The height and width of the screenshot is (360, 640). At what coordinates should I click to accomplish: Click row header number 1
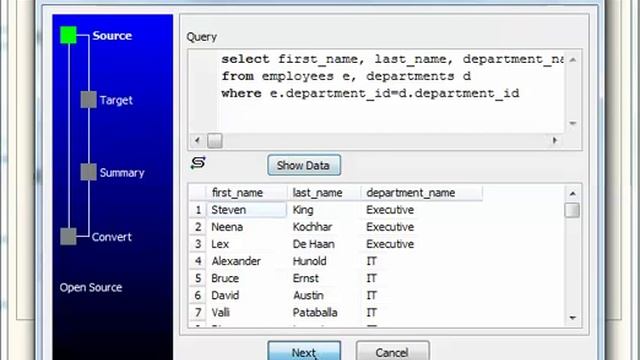198,210
